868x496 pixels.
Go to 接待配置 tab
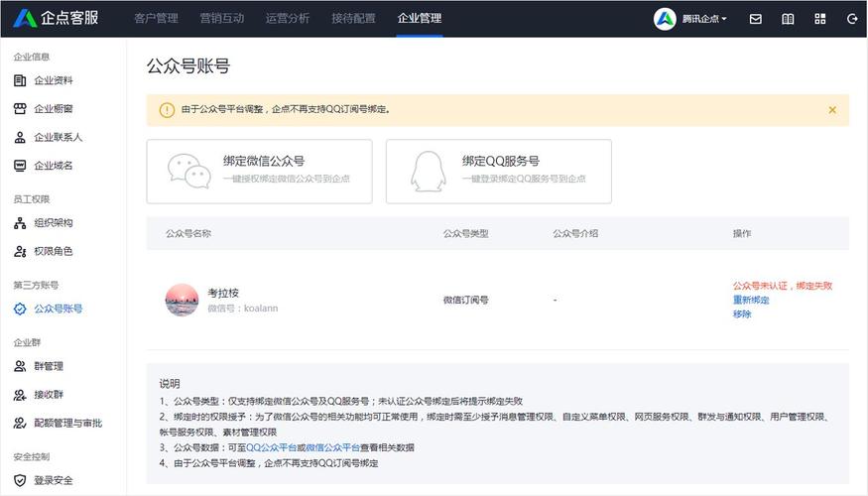point(353,18)
